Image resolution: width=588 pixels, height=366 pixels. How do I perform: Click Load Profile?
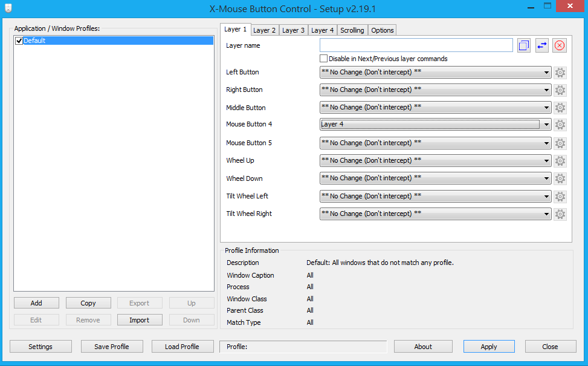click(x=183, y=347)
